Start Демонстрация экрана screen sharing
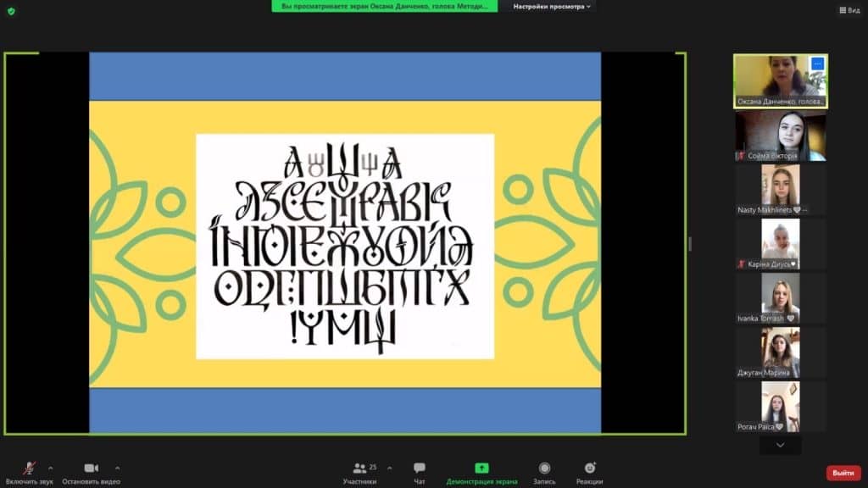This screenshot has width=868, height=488. [x=481, y=472]
